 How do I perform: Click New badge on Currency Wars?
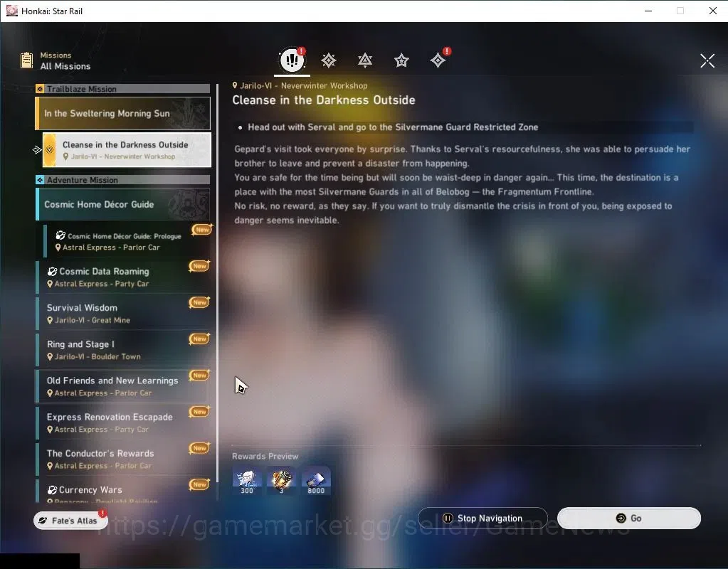click(x=200, y=484)
